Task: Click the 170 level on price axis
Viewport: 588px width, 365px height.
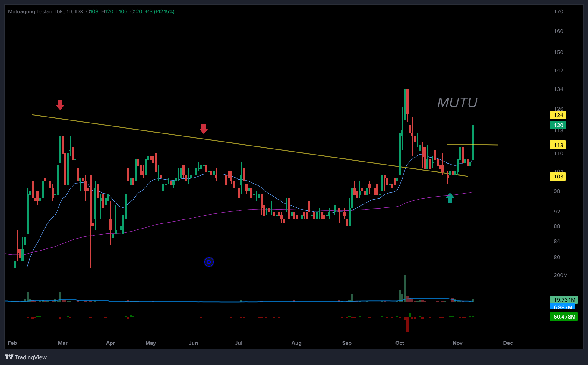Action: coord(558,11)
